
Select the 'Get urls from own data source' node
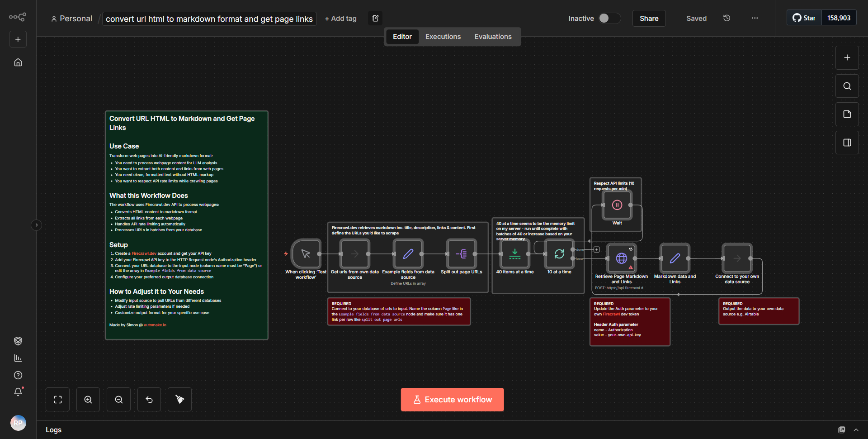coord(355,254)
